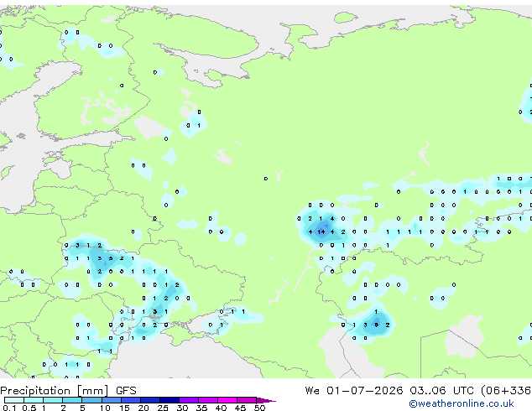This screenshot has height=411, width=532.
Task: Select the 35–40 mm legend swatch
Action: tap(207, 400)
